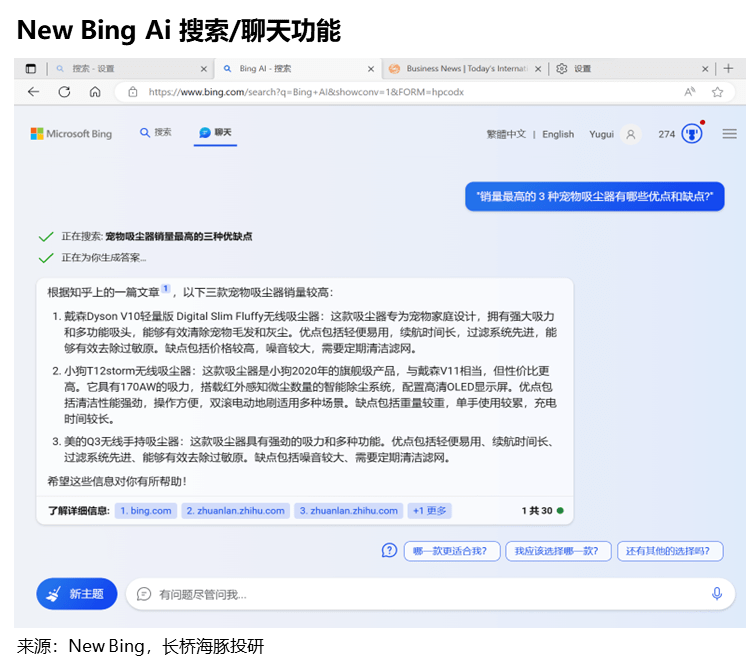This screenshot has height=668, width=750.
Task: Click the browser back arrow
Action: click(x=34, y=92)
